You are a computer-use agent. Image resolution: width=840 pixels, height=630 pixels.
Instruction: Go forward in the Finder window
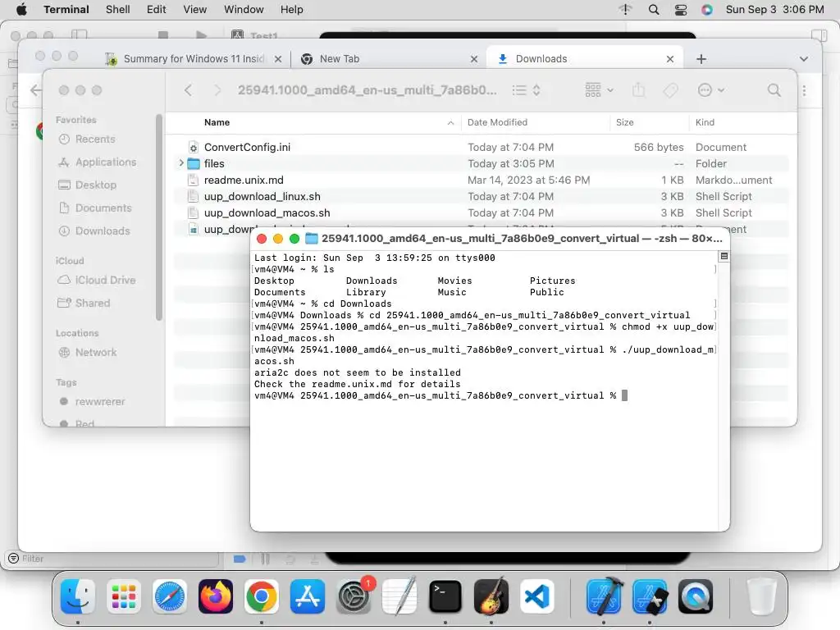click(x=217, y=90)
